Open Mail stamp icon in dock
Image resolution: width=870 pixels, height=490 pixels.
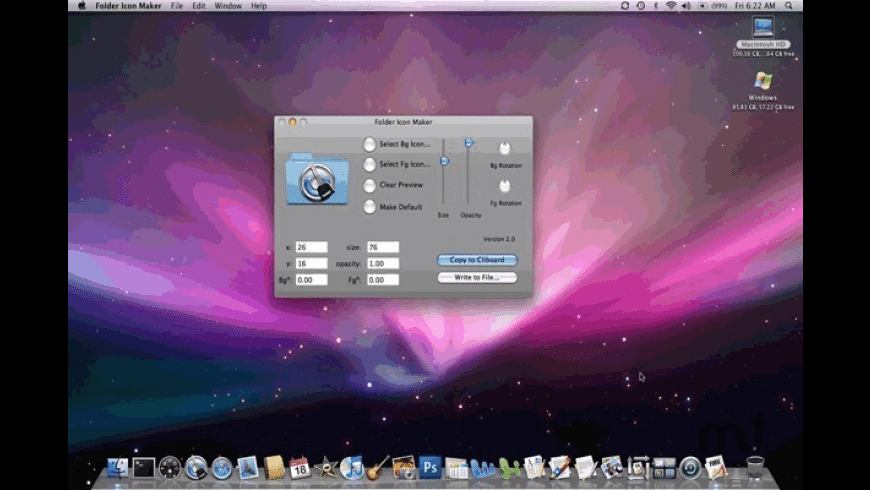coord(247,468)
